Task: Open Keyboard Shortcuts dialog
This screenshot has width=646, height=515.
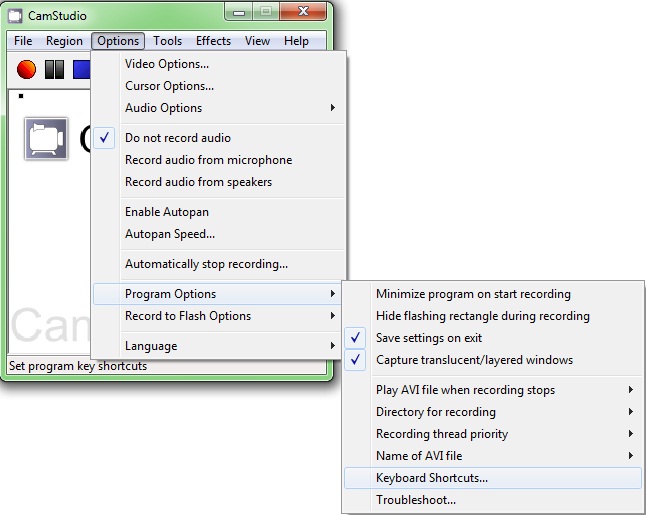Action: (493, 478)
